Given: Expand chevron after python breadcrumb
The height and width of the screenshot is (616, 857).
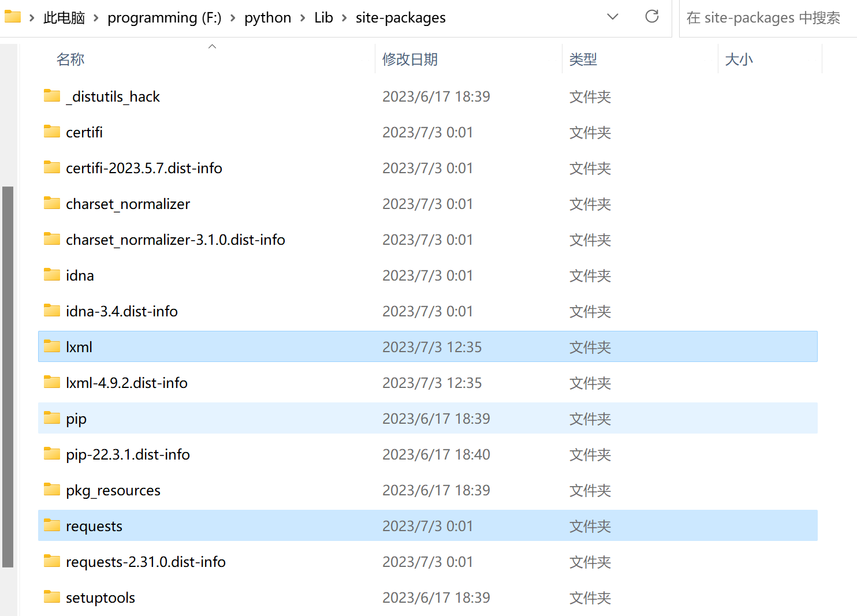Looking at the screenshot, I should point(303,18).
